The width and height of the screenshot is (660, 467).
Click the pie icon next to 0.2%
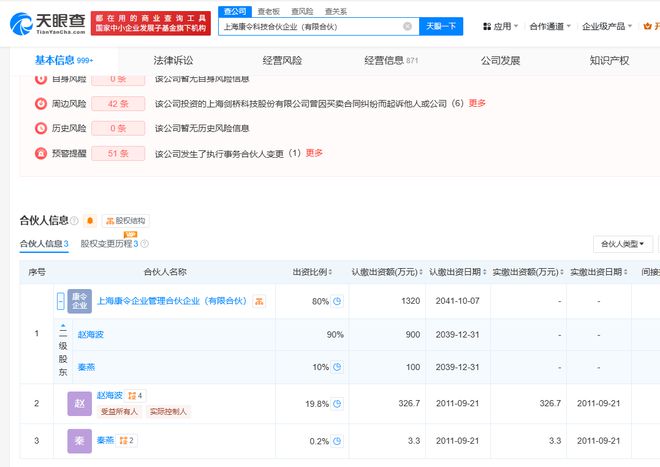pyautogui.click(x=337, y=441)
